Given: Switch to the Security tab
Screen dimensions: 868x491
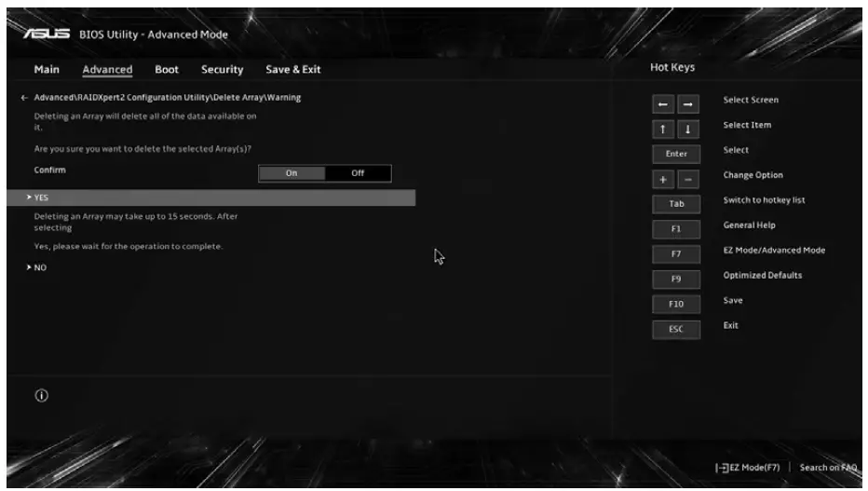Looking at the screenshot, I should point(222,69).
